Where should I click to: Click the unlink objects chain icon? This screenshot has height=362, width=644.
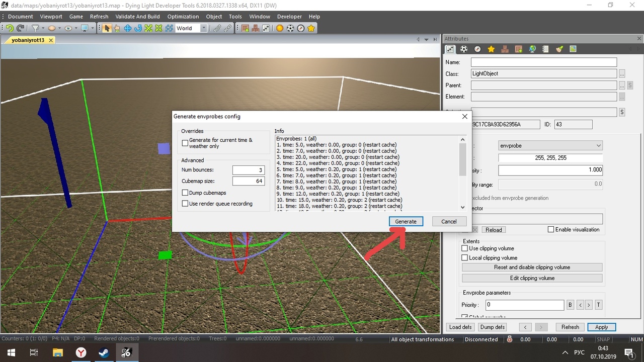pos(228,28)
